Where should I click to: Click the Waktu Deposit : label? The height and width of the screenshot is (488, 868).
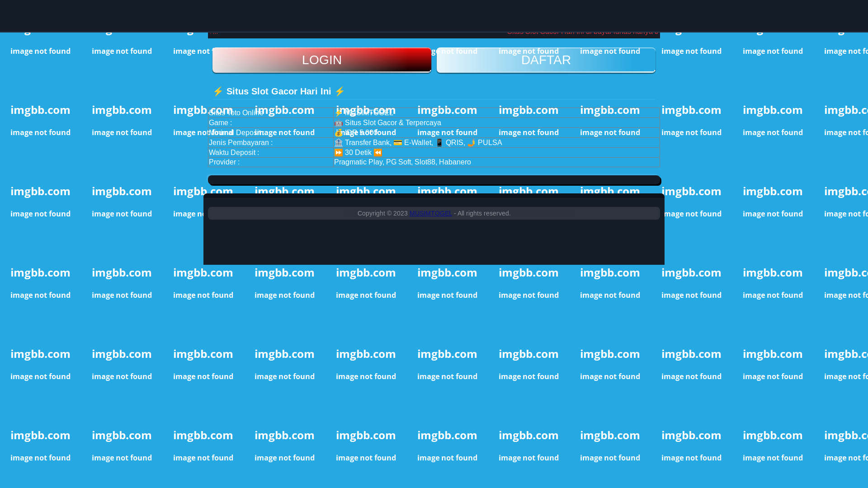[x=234, y=152]
